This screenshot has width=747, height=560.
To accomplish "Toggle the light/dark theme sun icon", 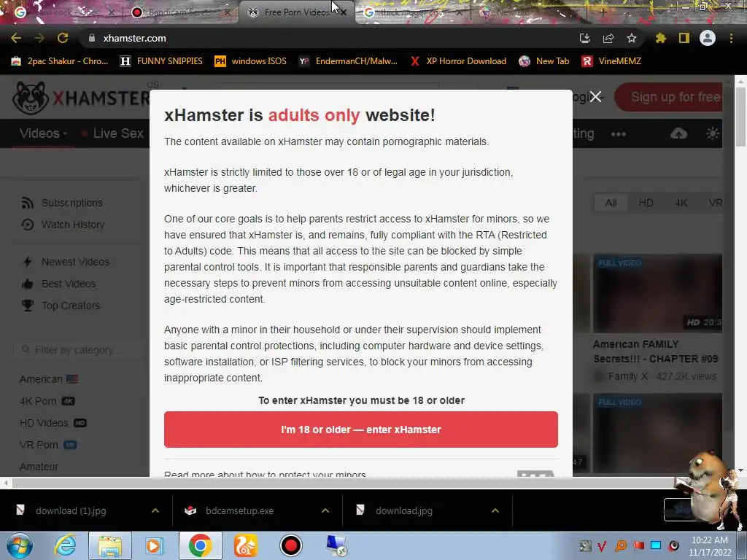I will 713,134.
